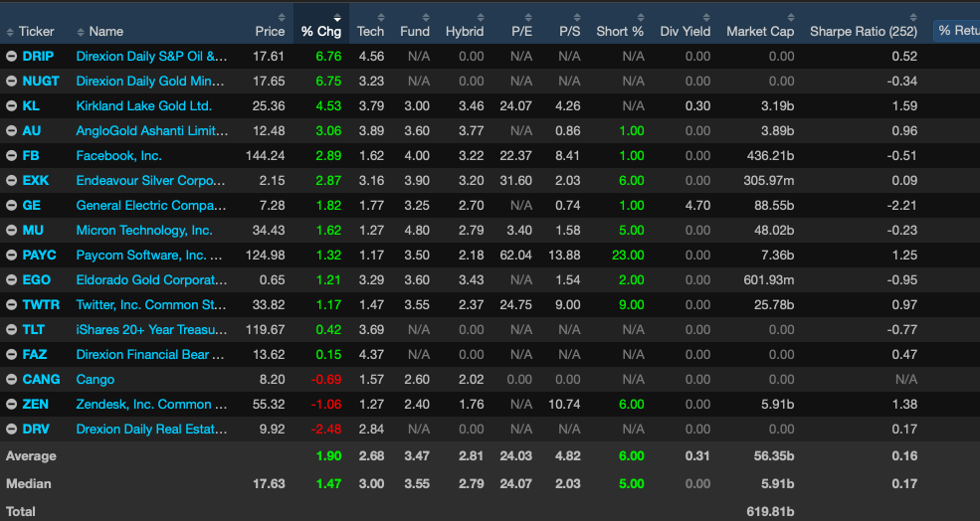The height and width of the screenshot is (521, 980).
Task: Select DRV percent change -2.48
Action: (326, 430)
